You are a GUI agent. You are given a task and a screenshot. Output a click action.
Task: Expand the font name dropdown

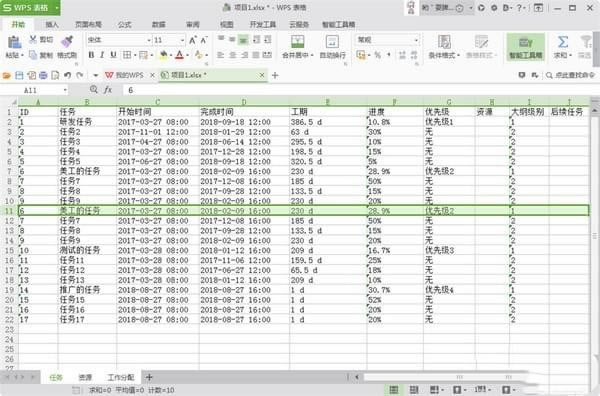click(149, 40)
